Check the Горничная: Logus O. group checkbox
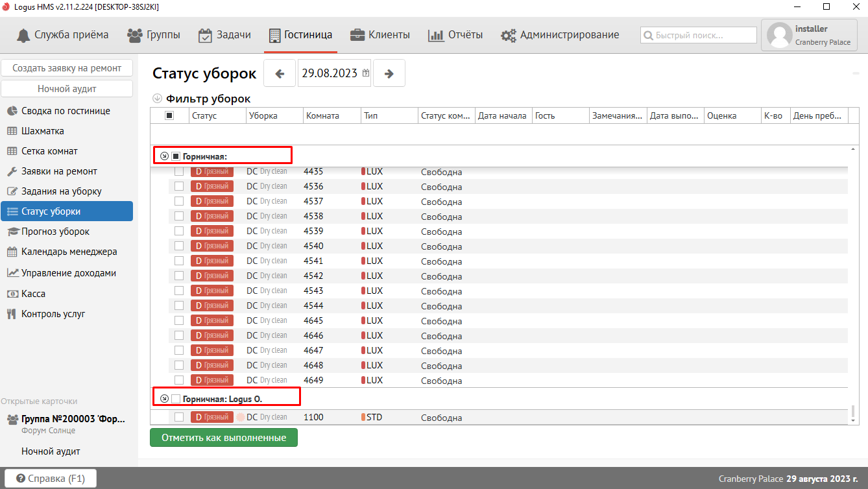Image resolution: width=868 pixels, height=489 pixels. coord(176,398)
